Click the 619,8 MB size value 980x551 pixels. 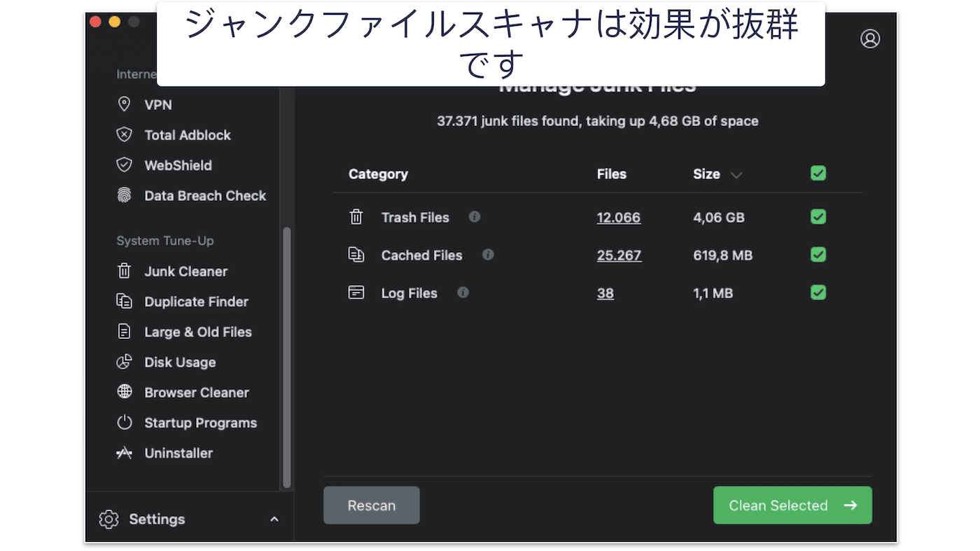(x=723, y=255)
